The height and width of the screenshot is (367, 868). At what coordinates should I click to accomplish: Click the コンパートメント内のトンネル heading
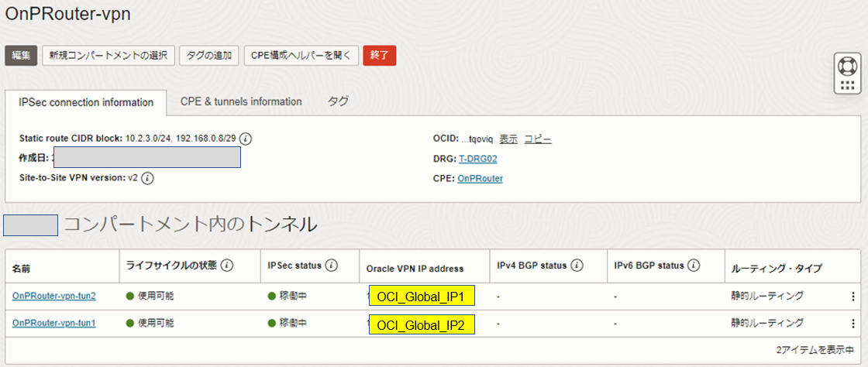click(191, 225)
